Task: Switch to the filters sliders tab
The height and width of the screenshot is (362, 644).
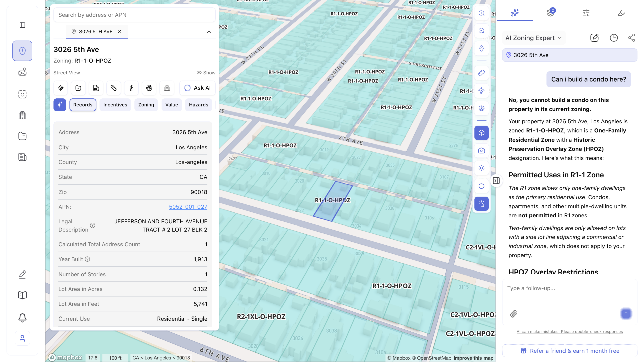Action: pos(586,13)
